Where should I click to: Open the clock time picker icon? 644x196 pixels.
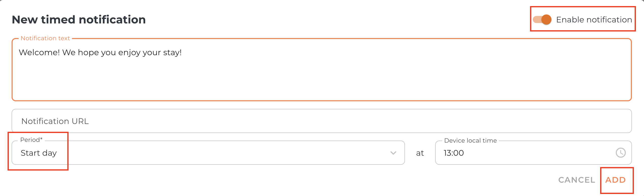click(x=621, y=153)
